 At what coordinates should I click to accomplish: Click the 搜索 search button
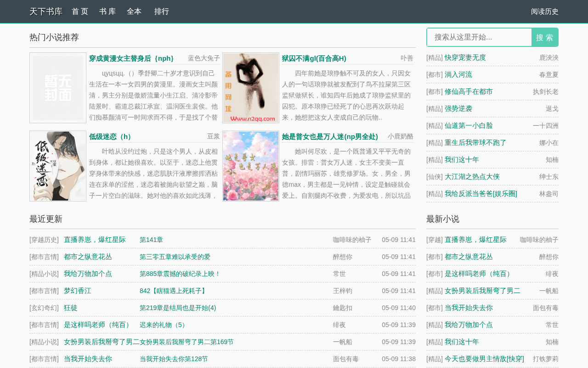point(545,37)
